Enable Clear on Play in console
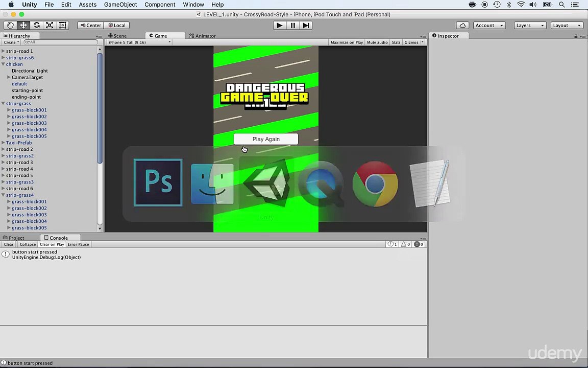Viewport: 588px width, 368px height. click(52, 244)
